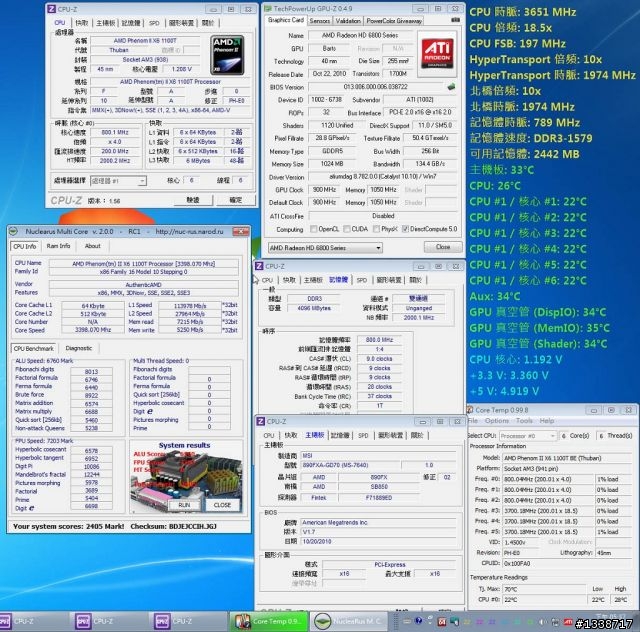Click the Device ID value 1002 - 6738

click(327, 100)
